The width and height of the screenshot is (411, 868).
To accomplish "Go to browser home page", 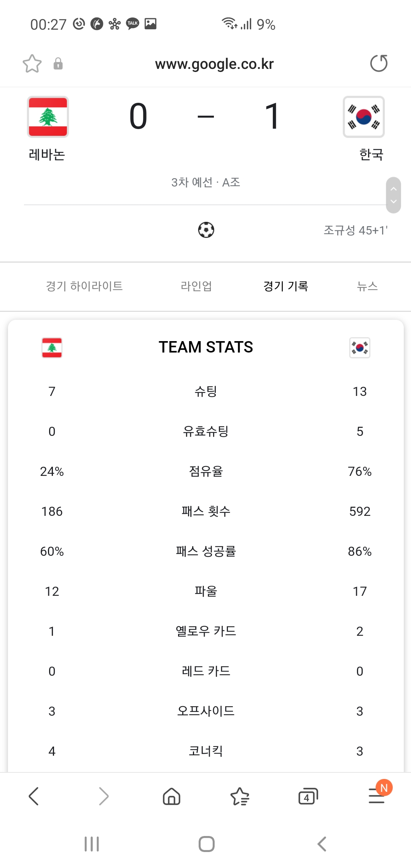I will coord(171,796).
